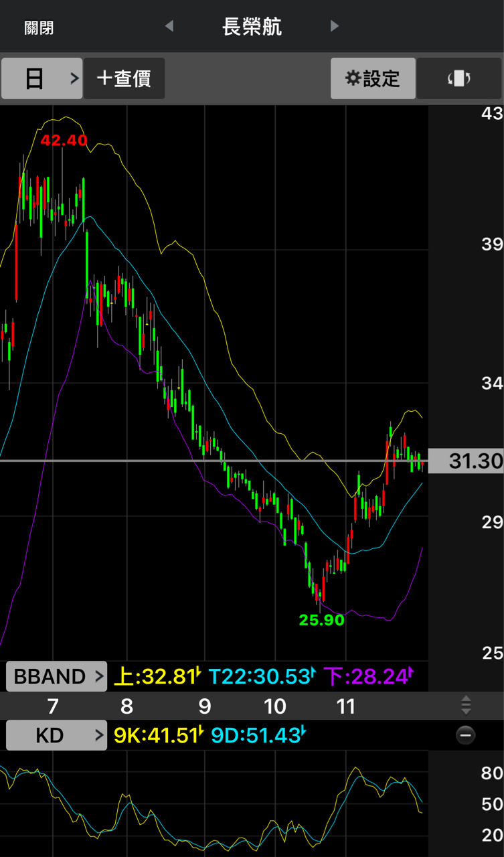This screenshot has height=857, width=504.
Task: Expand the KD indicator selector
Action: 56,736
